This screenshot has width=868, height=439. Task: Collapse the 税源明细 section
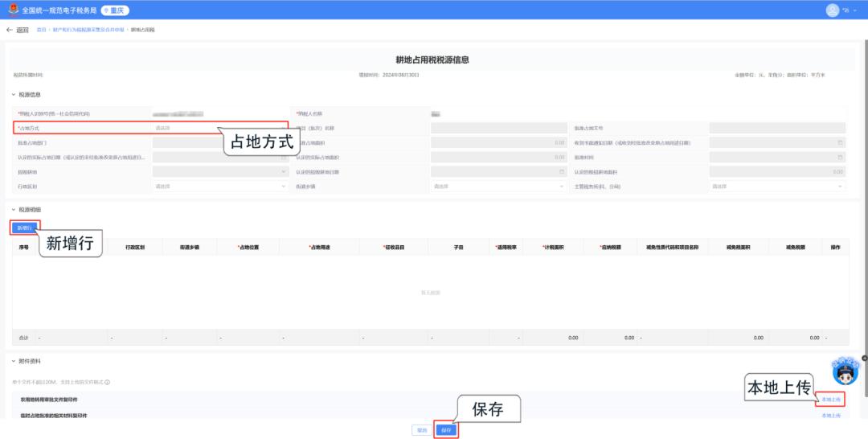[14, 210]
